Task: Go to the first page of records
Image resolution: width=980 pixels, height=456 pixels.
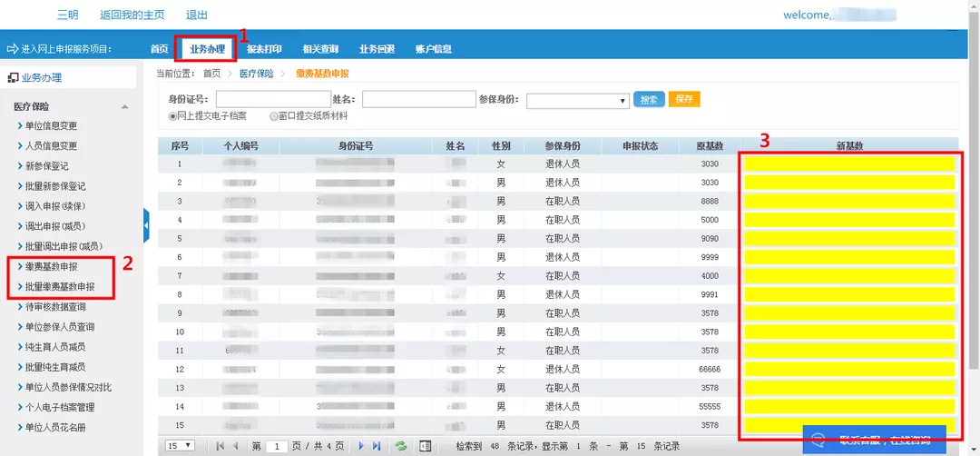Action: tap(220, 446)
